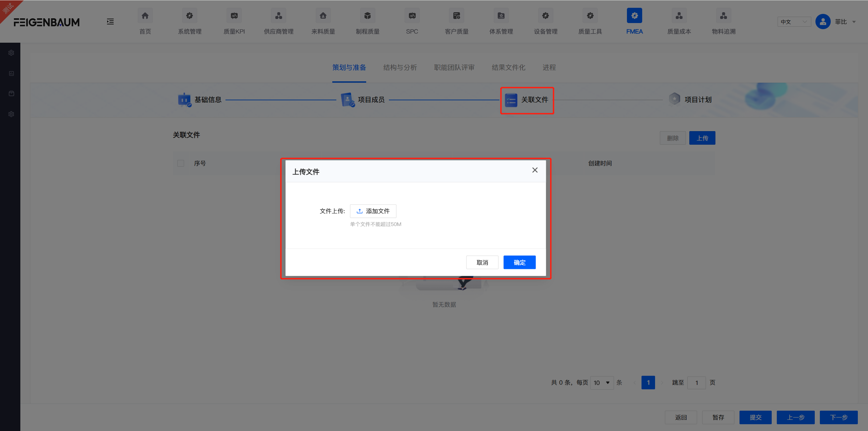868x431 pixels.
Task: Select the SPC module icon
Action: 412,15
